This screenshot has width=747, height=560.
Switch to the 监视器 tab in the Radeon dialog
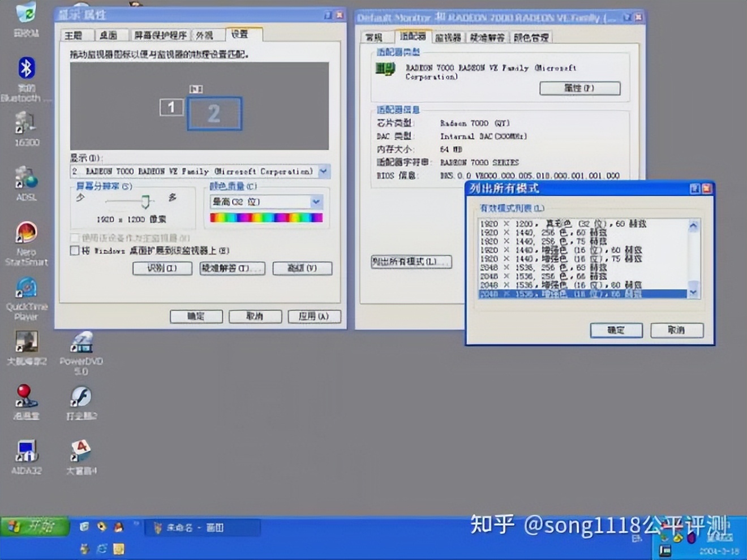[x=448, y=37]
